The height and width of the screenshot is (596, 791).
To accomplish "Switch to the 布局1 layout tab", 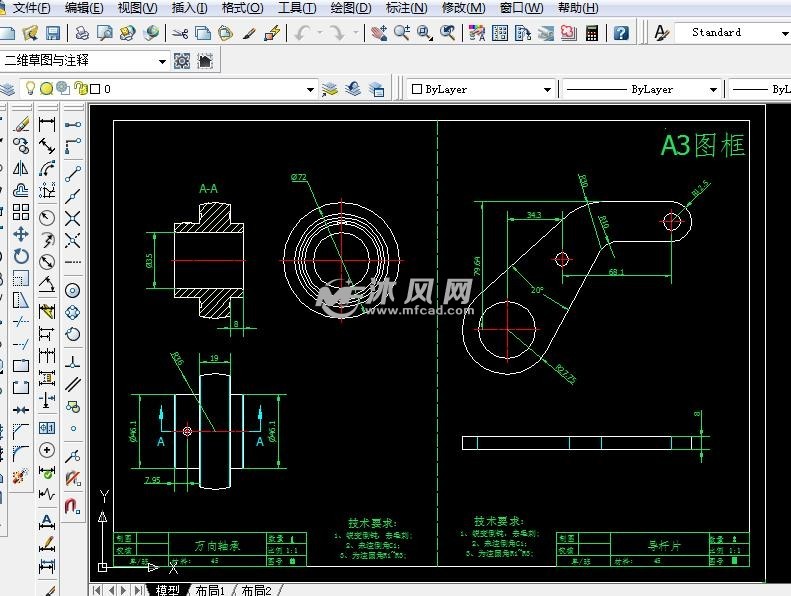I will 209,590.
